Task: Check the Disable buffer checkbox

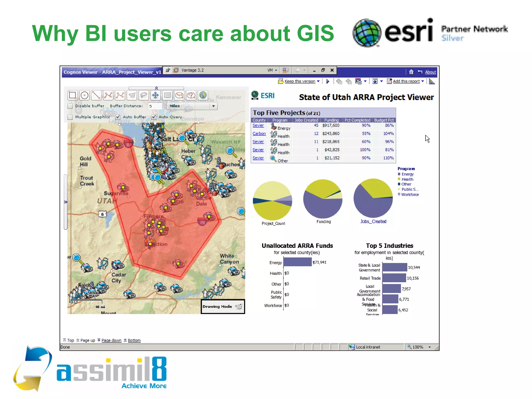Action: [x=70, y=106]
